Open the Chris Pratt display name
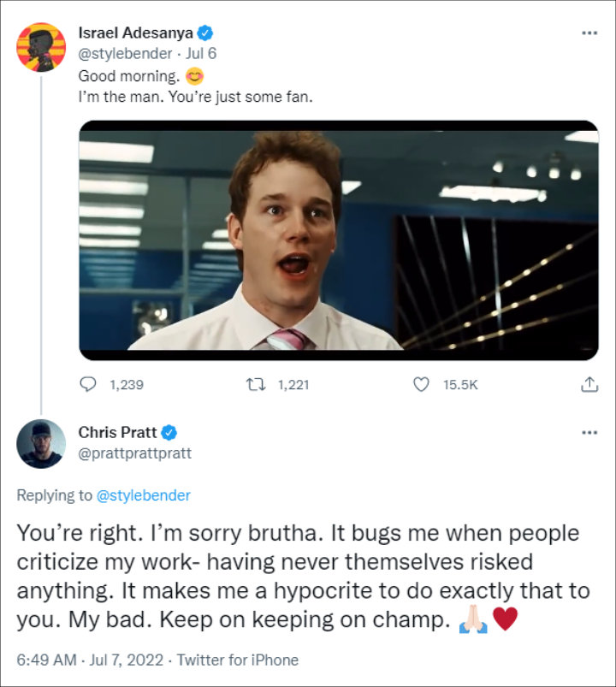The height and width of the screenshot is (687, 616). pyautogui.click(x=117, y=432)
